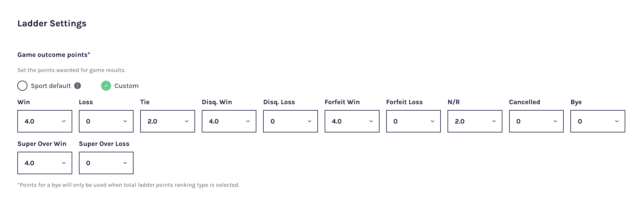Expand the N/R points dropdown
This screenshot has height=203, width=644.
point(475,121)
